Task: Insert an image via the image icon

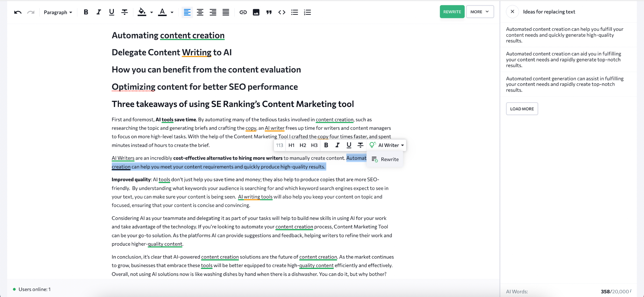Action: [x=256, y=12]
